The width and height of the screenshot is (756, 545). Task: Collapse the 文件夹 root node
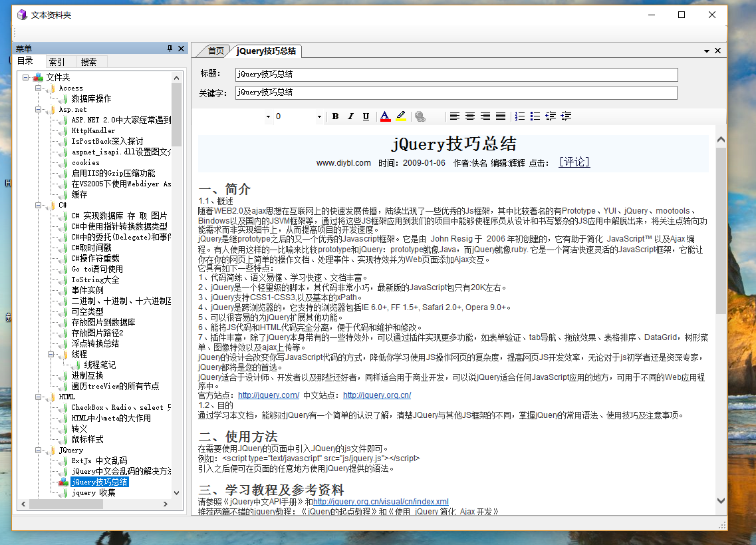[25, 77]
